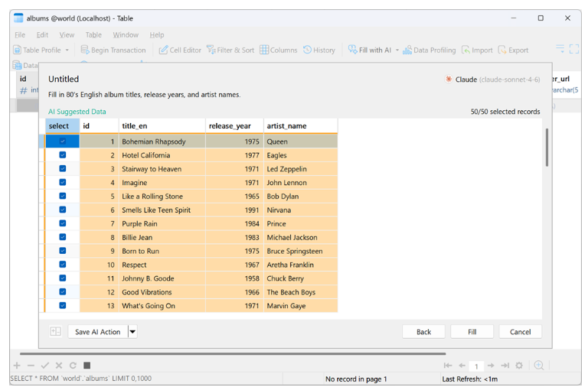
Task: Open the Window menu
Action: click(126, 35)
